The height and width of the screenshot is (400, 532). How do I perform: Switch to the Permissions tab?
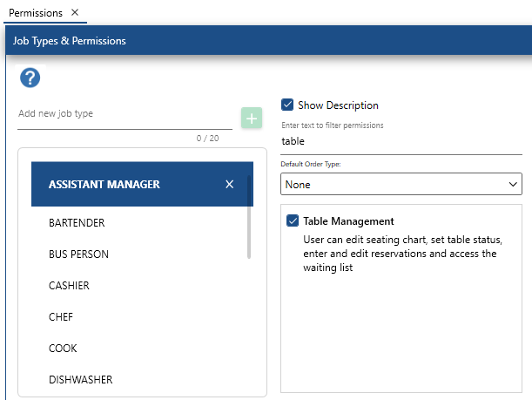click(x=35, y=13)
